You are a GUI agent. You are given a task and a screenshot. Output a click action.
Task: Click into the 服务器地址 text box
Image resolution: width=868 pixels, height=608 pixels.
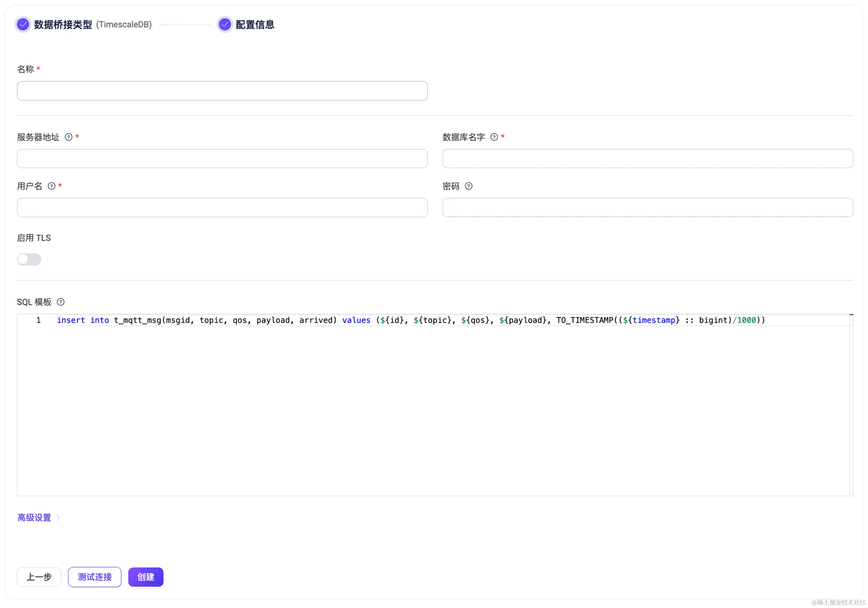tap(222, 158)
